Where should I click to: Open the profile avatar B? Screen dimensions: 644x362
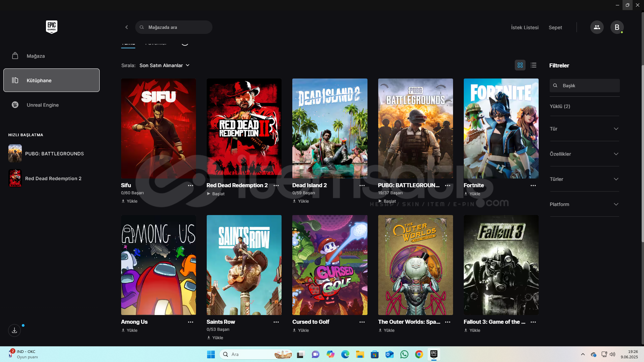(x=617, y=27)
